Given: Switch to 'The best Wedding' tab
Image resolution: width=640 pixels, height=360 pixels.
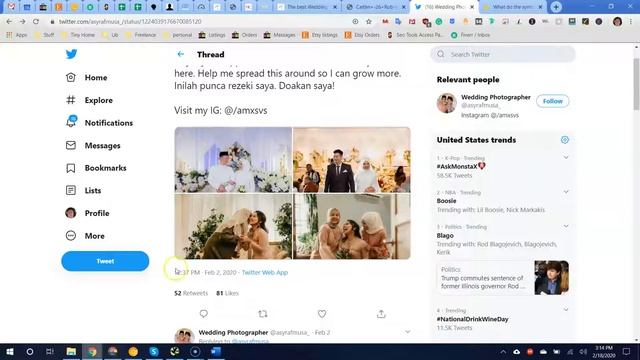Looking at the screenshot, I should tap(308, 7).
